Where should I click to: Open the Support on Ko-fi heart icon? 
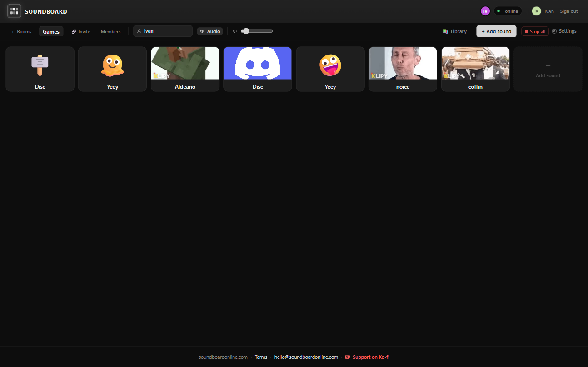tap(348, 357)
